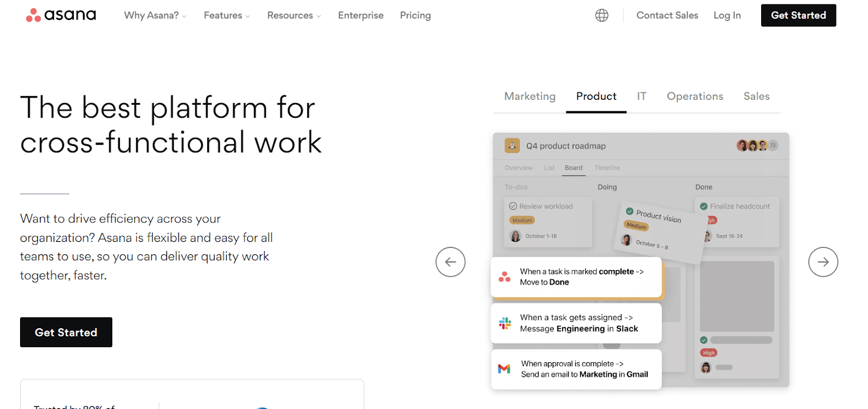This screenshot has width=868, height=409.
Task: Open the Enterprise page
Action: coord(361,15)
